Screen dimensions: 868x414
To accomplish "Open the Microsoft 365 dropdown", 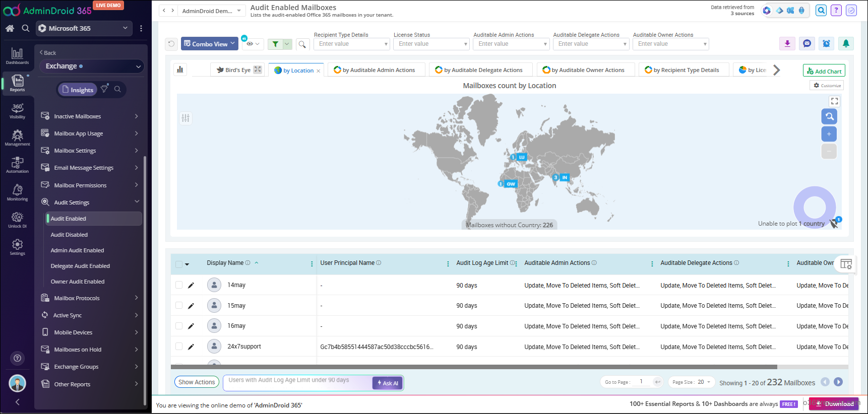I will tap(84, 28).
